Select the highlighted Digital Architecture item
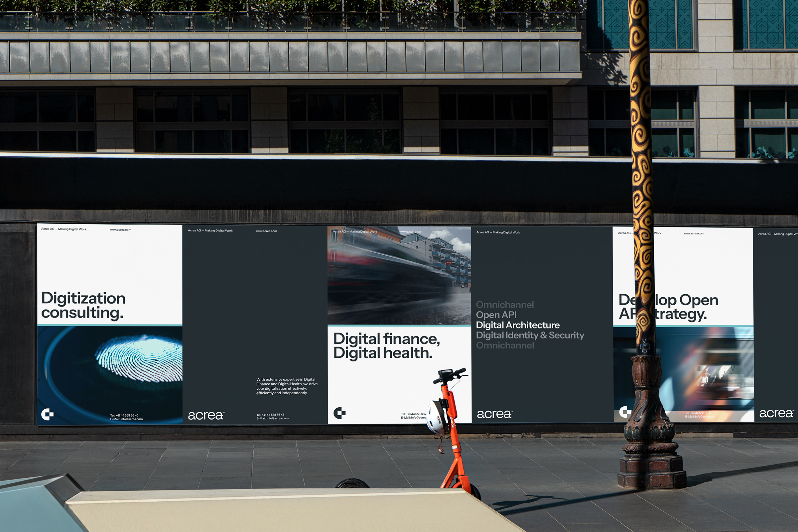 (517, 325)
